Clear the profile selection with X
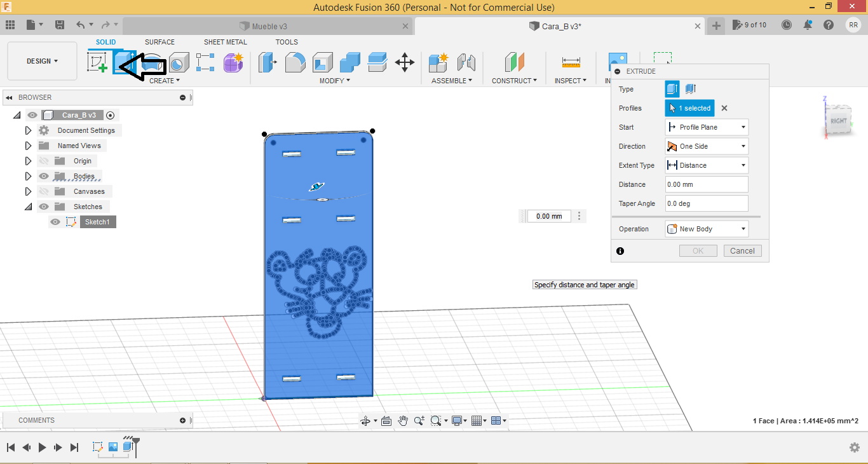868x464 pixels. [x=724, y=108]
